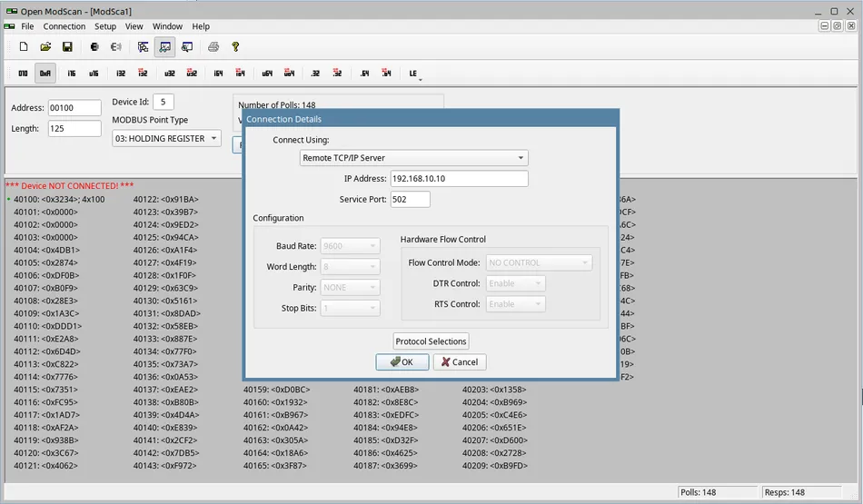The height and width of the screenshot is (504, 863).
Task: Select the plain i64 display format
Action: pyautogui.click(x=219, y=74)
